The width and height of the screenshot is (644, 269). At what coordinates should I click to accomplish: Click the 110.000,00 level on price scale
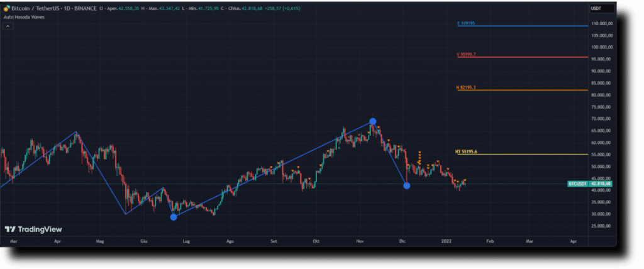(602, 24)
